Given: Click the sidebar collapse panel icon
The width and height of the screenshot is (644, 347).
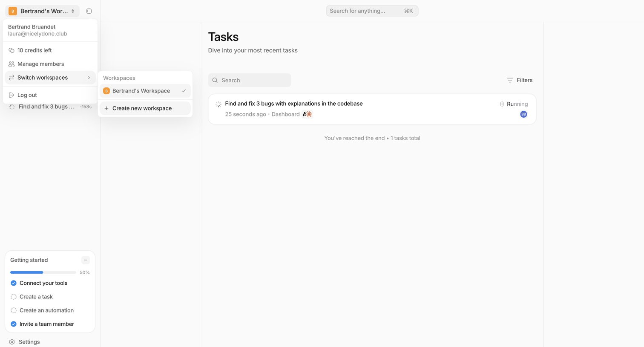Looking at the screenshot, I should 89,11.
